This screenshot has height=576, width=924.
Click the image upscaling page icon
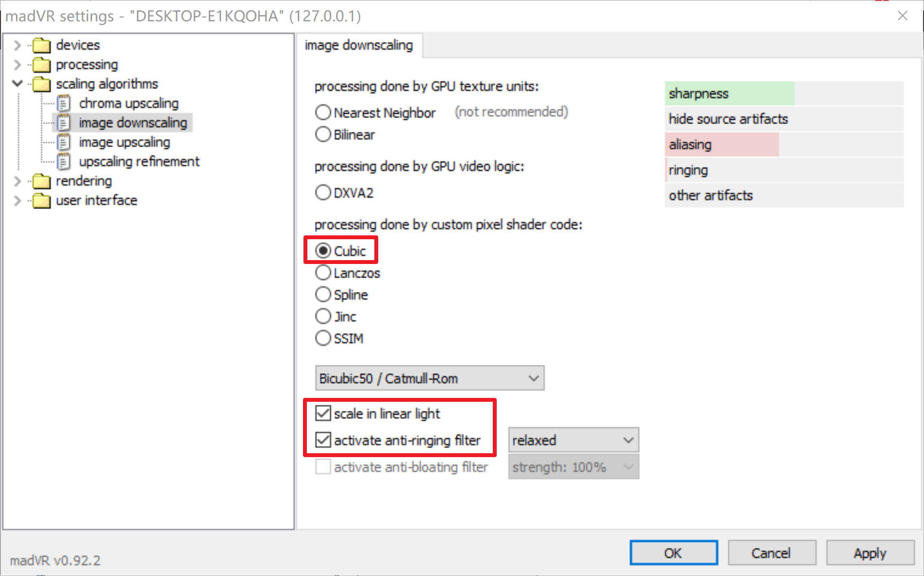tap(64, 142)
